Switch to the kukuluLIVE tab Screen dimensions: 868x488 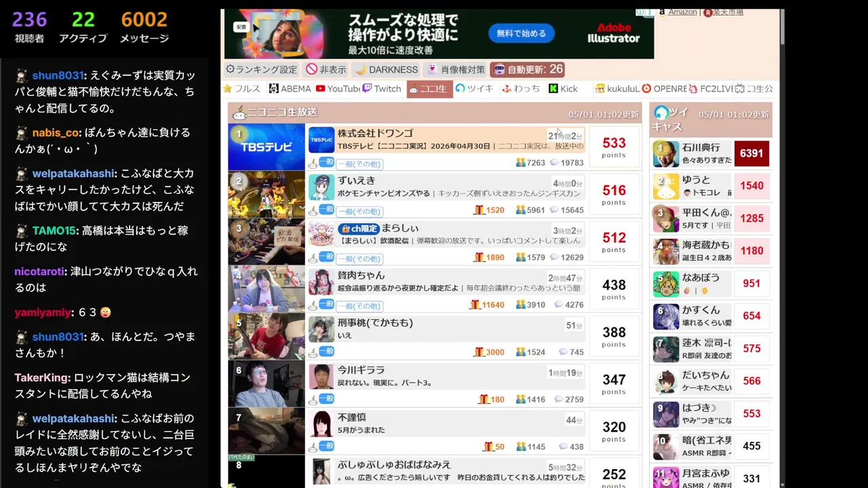click(617, 89)
